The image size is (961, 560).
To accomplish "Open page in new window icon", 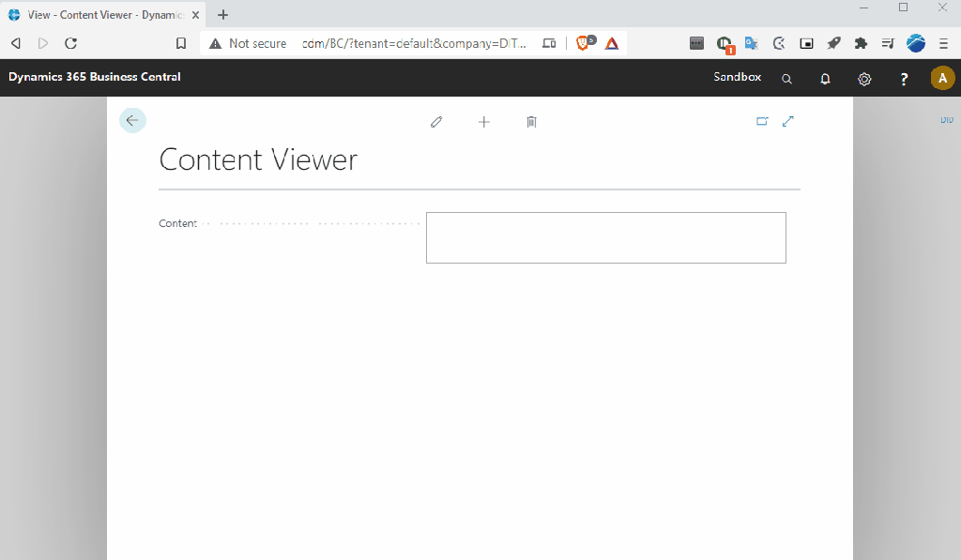I will click(x=762, y=121).
